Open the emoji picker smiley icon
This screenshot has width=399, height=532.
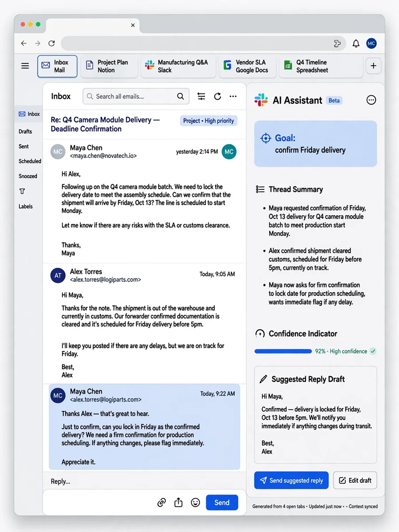195,502
